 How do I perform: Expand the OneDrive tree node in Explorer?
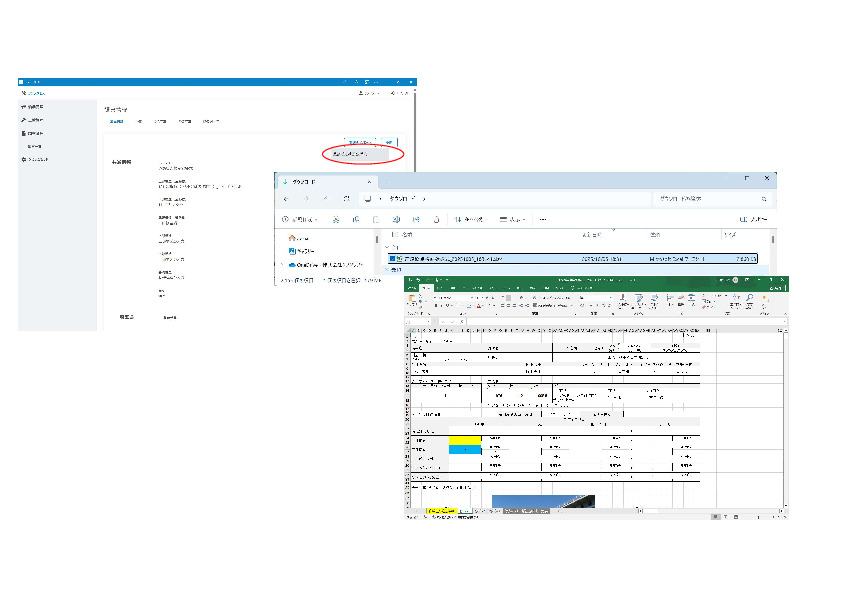click(283, 265)
